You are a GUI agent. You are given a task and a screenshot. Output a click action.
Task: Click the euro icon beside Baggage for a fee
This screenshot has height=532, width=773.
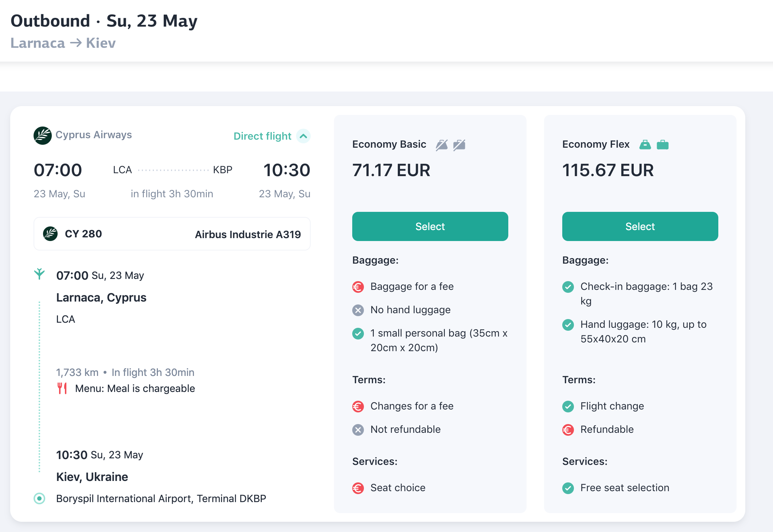358,287
